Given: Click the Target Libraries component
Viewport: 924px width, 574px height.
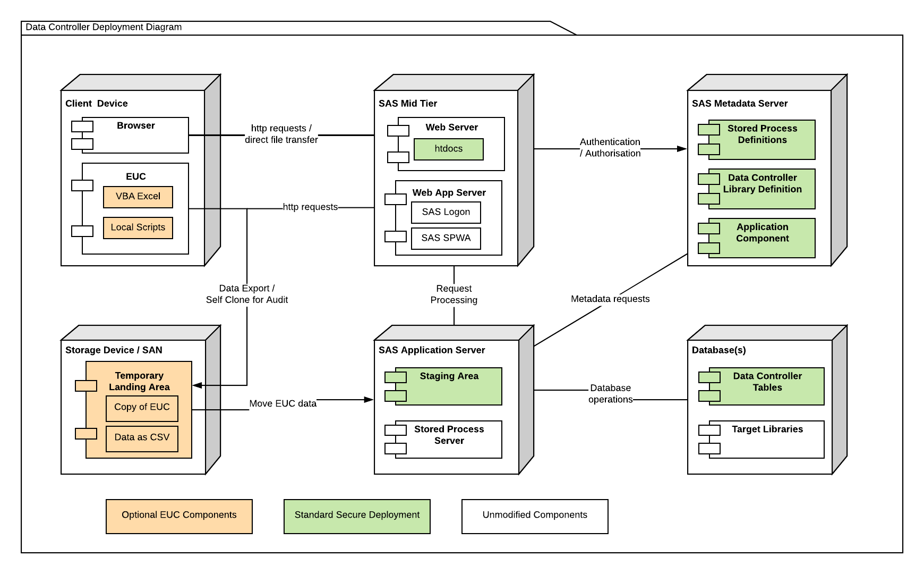Looking at the screenshot, I should [x=767, y=439].
